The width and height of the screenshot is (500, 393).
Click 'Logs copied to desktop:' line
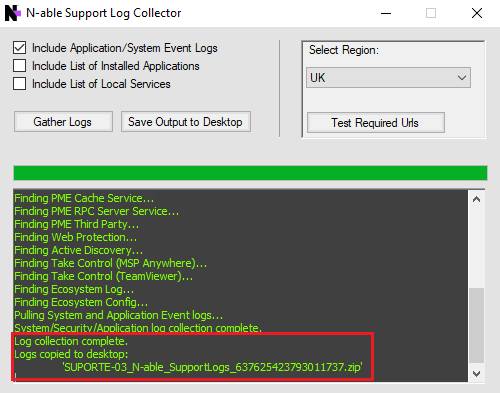[71, 354]
